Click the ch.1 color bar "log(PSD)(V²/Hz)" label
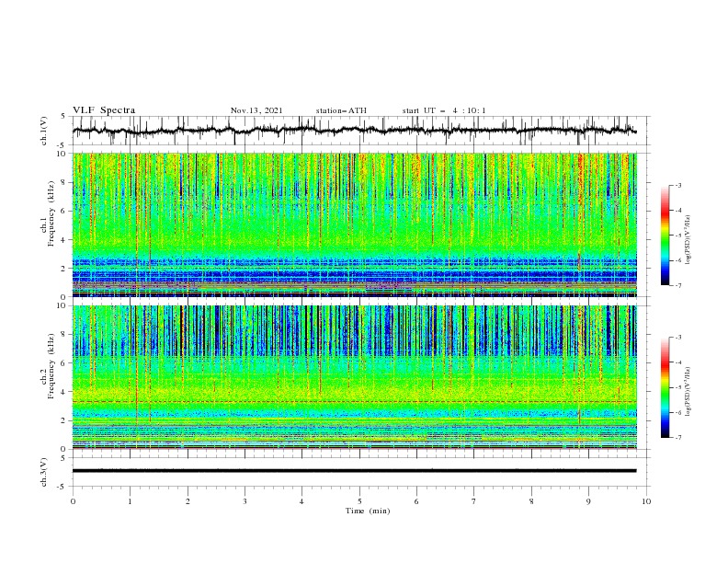Image resolution: width=728 pixels, height=563 pixels. click(x=688, y=240)
